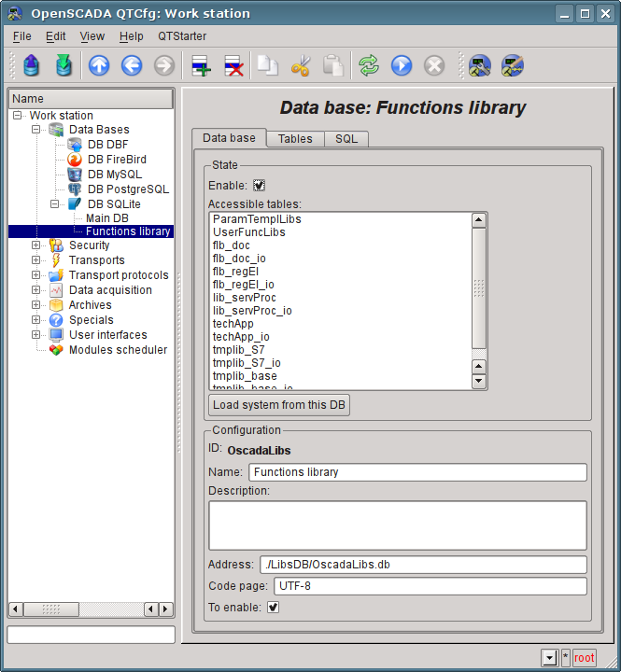Go up one level with the up arrow
The height and width of the screenshot is (672, 621).
tap(99, 65)
